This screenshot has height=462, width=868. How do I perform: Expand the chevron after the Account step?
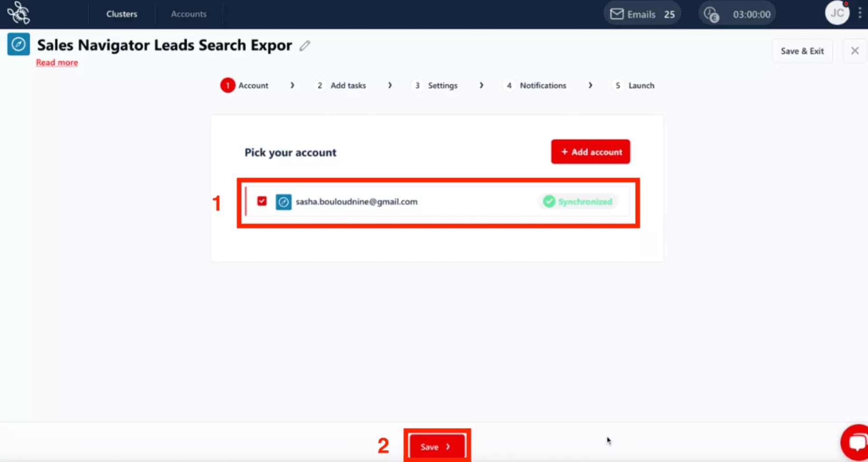tap(292, 85)
